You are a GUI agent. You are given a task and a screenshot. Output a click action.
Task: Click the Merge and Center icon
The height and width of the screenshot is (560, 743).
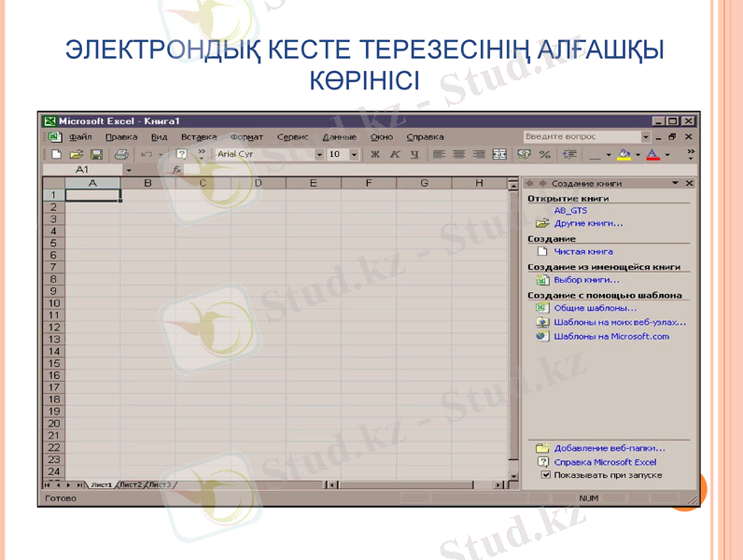(499, 154)
